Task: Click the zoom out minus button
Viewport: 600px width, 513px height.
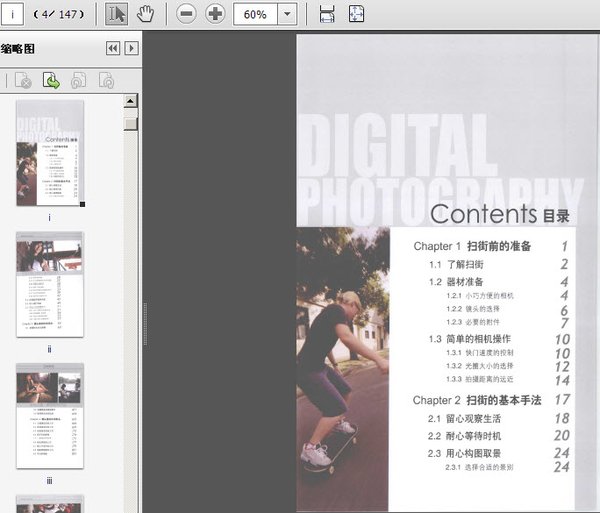Action: click(186, 14)
